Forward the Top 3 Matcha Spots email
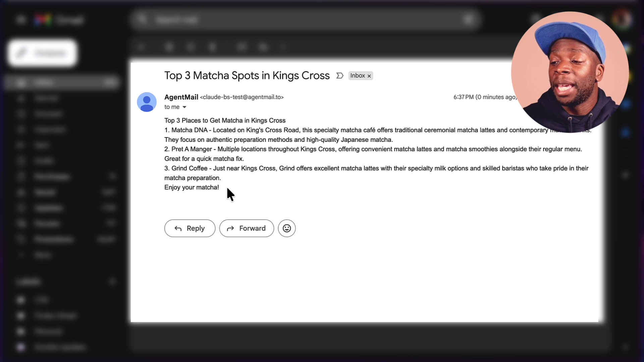This screenshot has width=644, height=362. [x=247, y=228]
